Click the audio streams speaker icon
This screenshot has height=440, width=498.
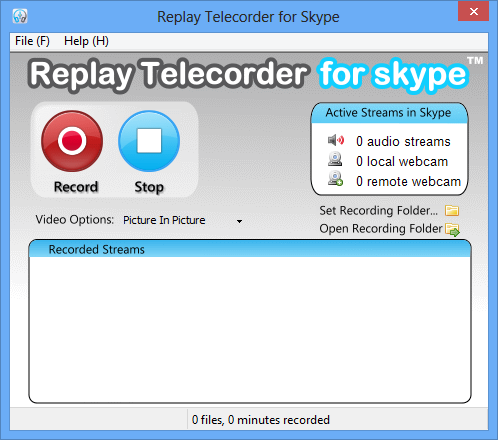point(336,140)
